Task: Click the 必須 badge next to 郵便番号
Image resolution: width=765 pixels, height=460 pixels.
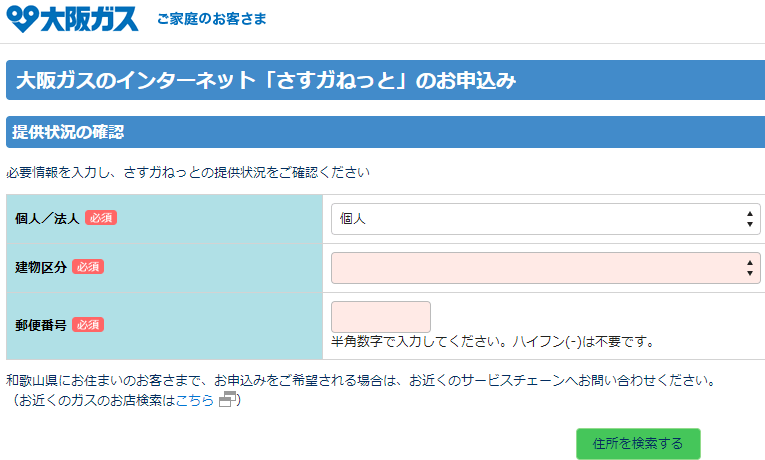Action: coord(88,324)
